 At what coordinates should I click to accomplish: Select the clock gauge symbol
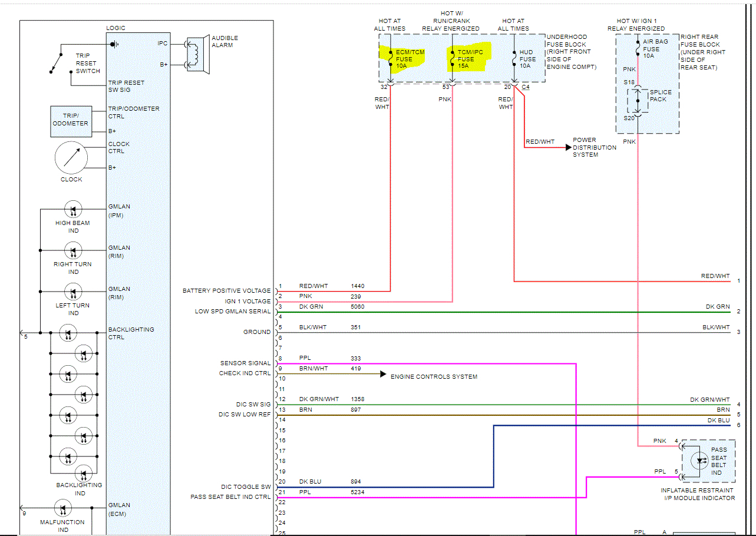71,158
